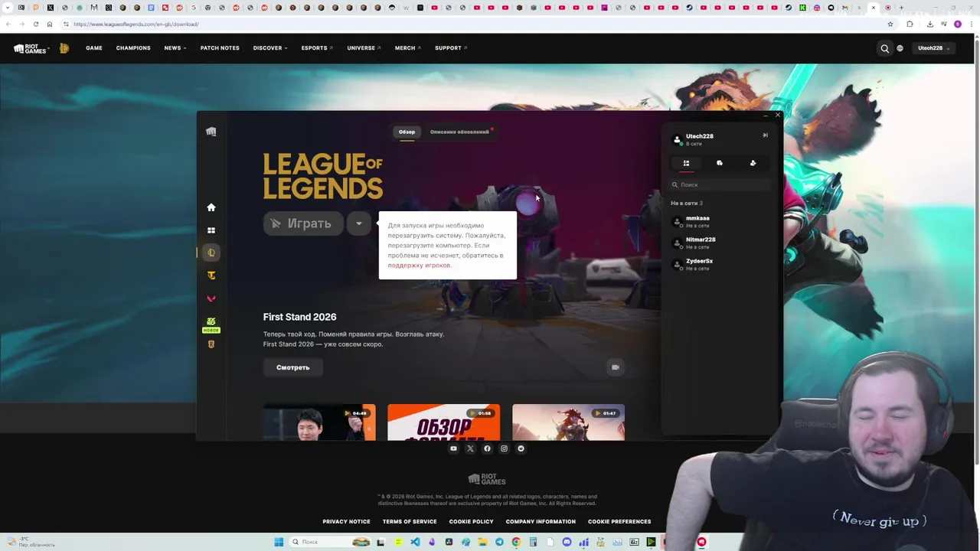Viewport: 980px width, 551px height.
Task: Open video thumbnail with 01:47 duration
Action: [x=568, y=422]
